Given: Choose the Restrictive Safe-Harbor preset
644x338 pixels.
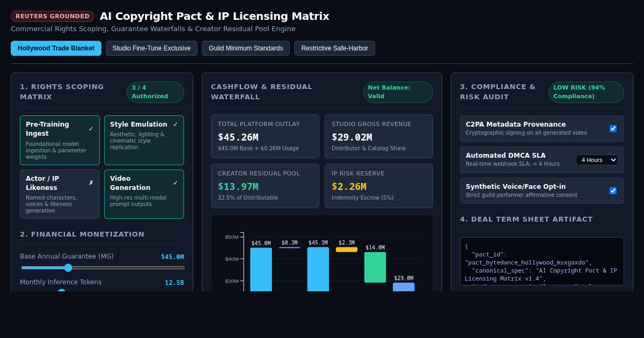Looking at the screenshot, I should [x=334, y=48].
